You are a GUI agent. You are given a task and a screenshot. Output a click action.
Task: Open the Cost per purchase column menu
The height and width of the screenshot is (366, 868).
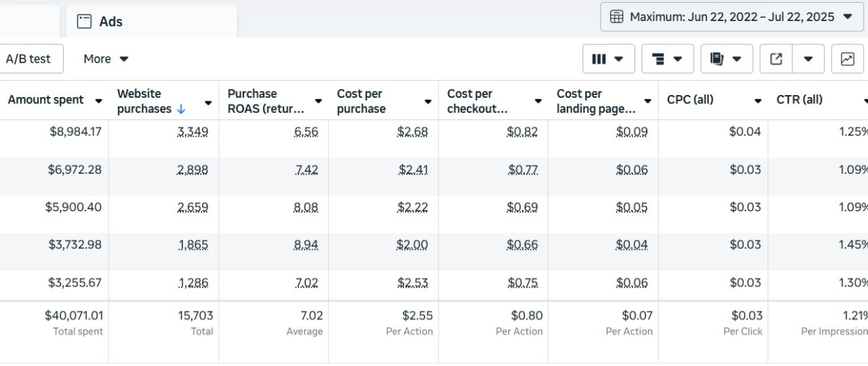click(x=428, y=101)
